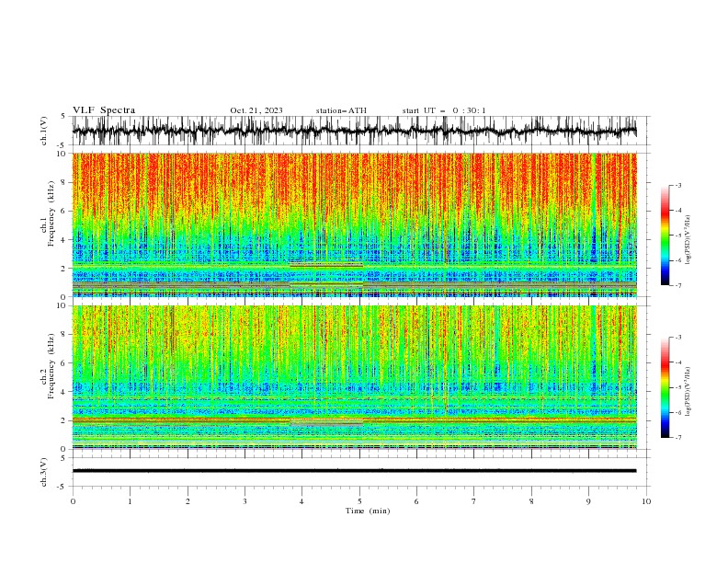Click the ch.1 voltage waveform trace panel
728x563 pixels.
click(x=354, y=131)
